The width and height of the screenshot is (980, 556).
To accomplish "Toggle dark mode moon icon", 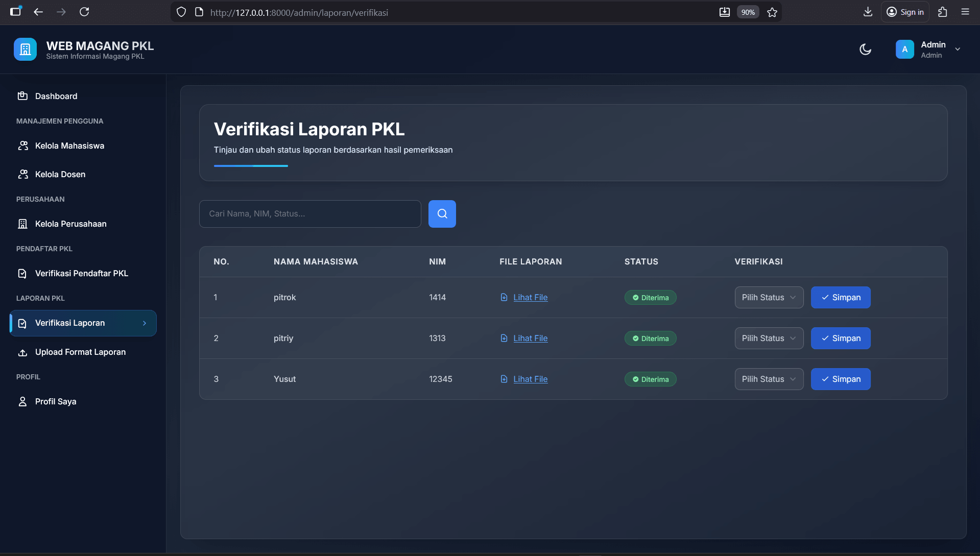I will [x=865, y=50].
